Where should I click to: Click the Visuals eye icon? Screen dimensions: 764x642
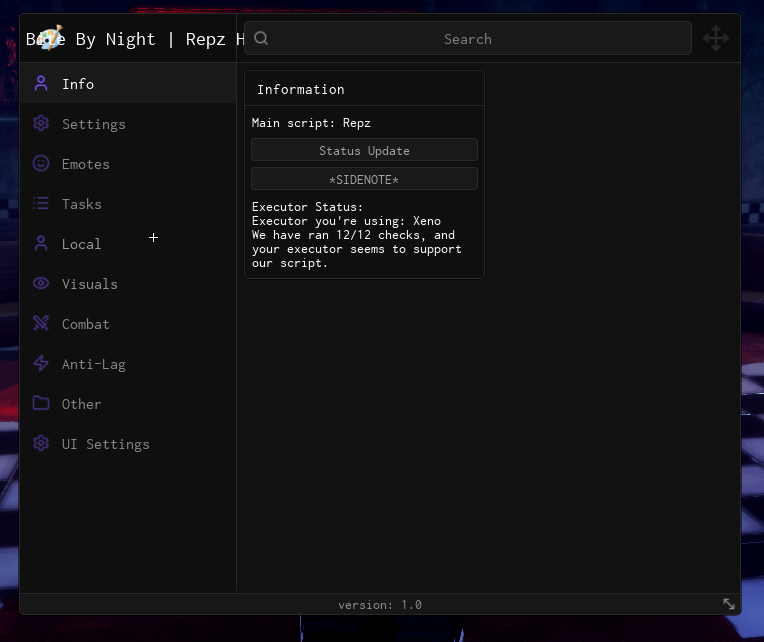pos(41,283)
